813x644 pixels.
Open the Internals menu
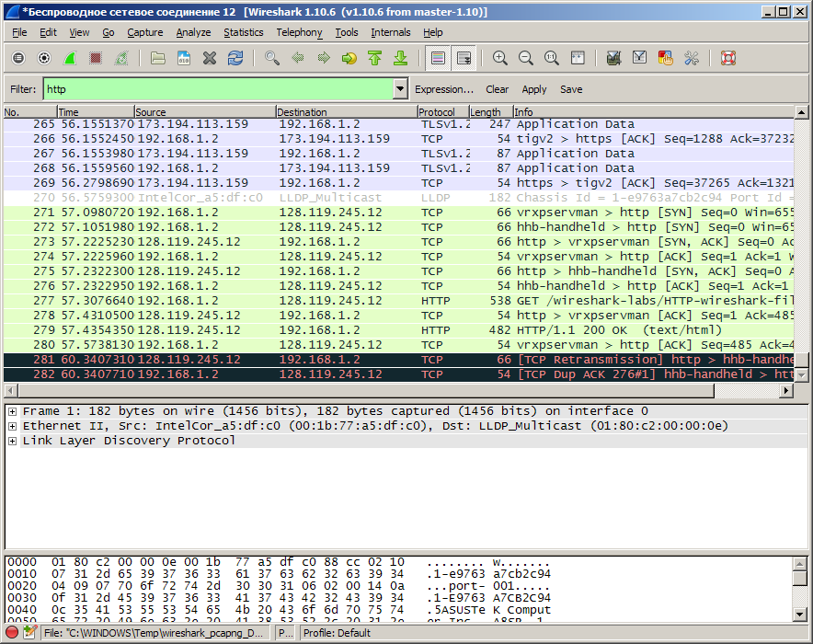(x=391, y=33)
